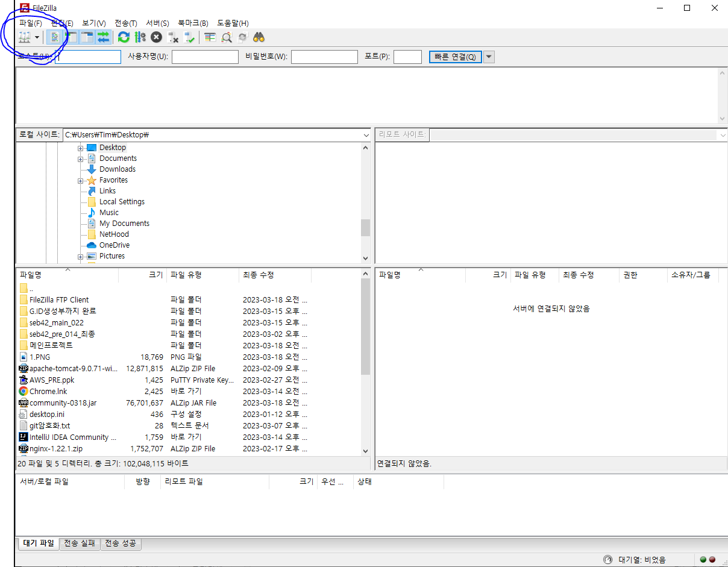The image size is (728, 567).
Task: Toggle the message log display
Action: pos(55,37)
